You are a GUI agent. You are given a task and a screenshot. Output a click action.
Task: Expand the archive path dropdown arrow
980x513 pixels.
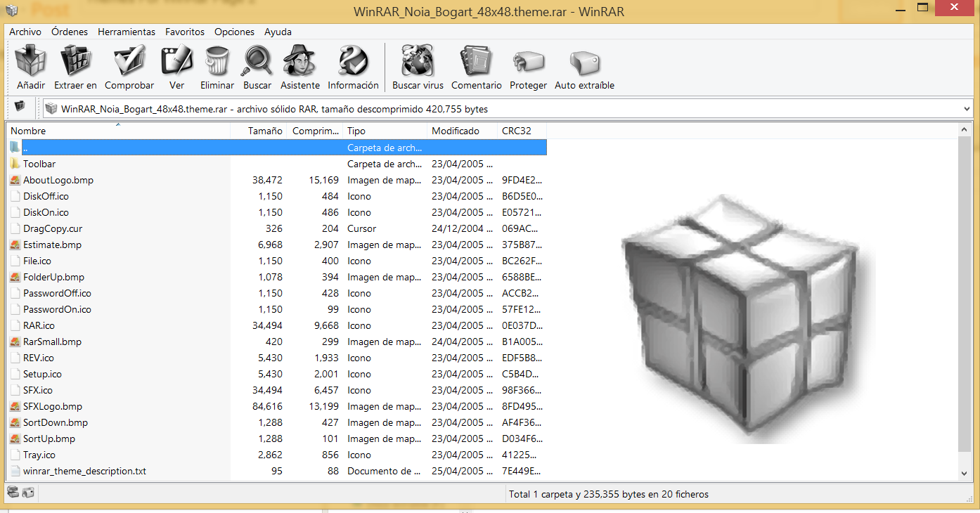point(967,109)
